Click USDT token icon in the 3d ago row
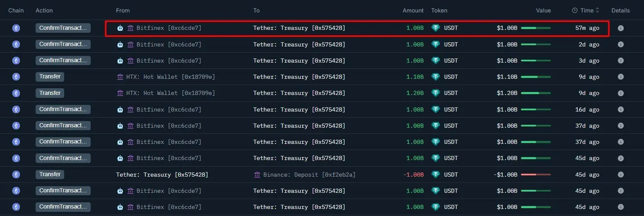Screen dimensions: 644x216 click(435, 61)
